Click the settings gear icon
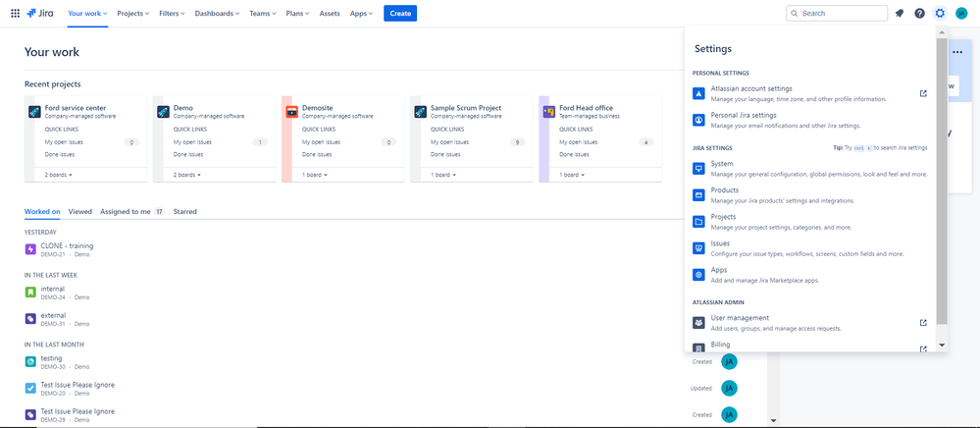The height and width of the screenshot is (428, 980). click(940, 13)
